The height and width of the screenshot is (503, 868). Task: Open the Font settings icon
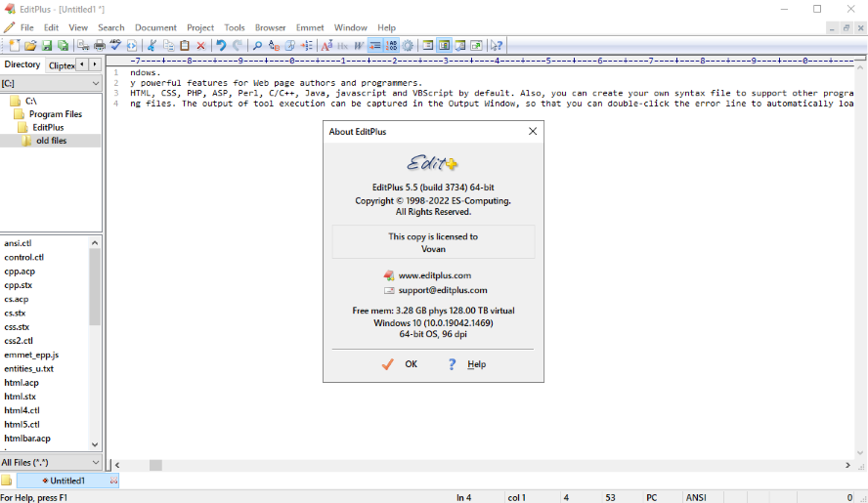[326, 45]
